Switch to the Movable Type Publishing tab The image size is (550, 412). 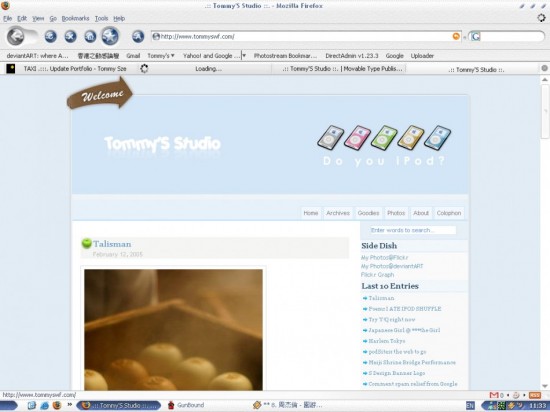(342, 69)
